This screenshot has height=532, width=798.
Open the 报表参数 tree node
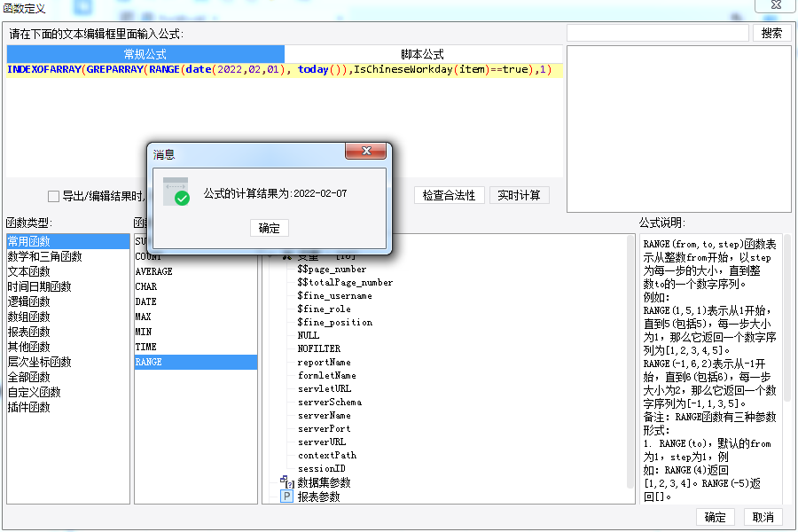318,497
